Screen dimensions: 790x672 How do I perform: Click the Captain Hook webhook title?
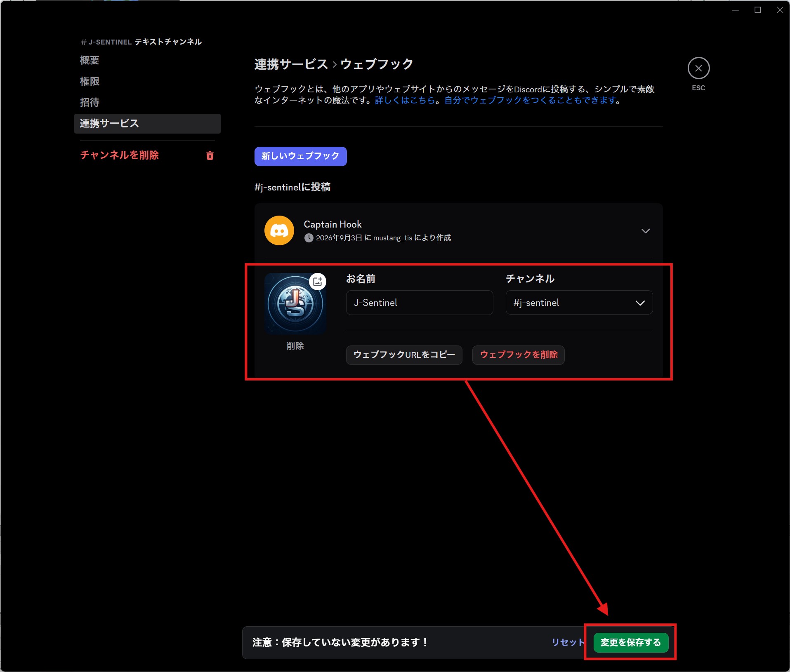(x=333, y=224)
